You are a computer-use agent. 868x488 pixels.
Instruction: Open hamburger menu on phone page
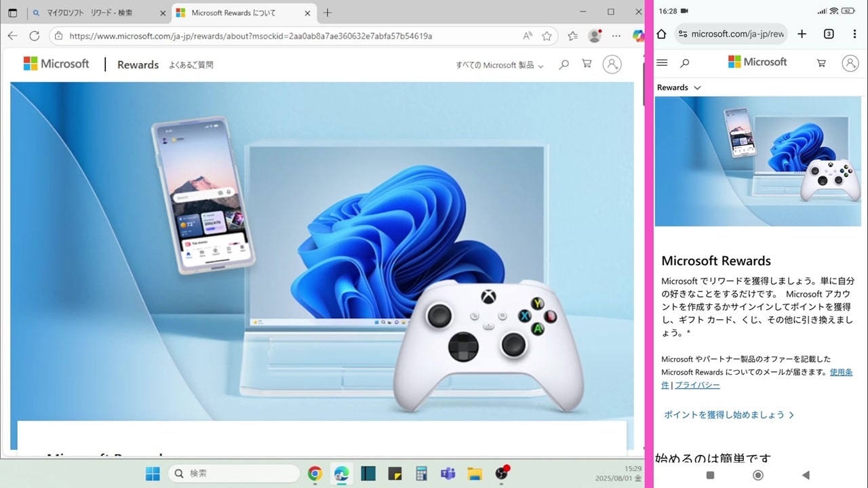(x=663, y=62)
